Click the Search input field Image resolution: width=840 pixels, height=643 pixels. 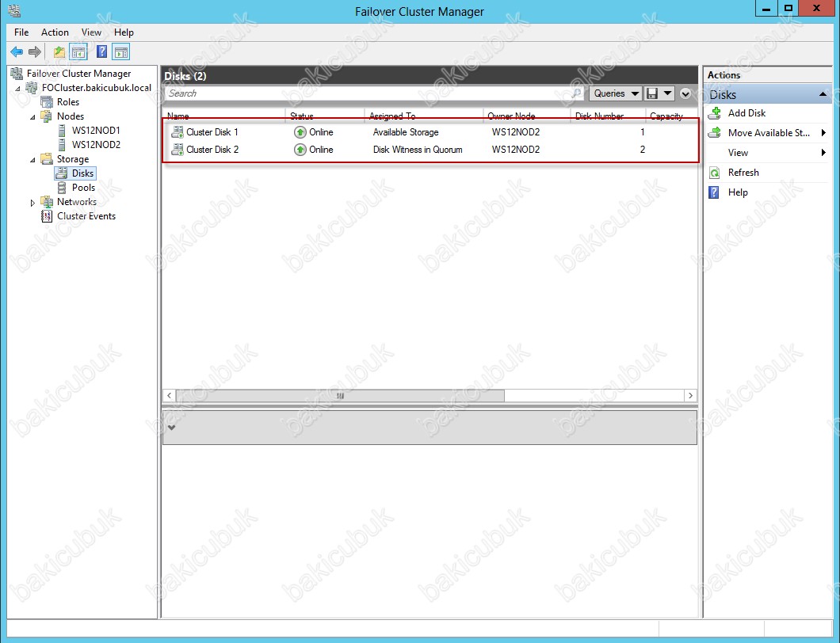coord(373,93)
